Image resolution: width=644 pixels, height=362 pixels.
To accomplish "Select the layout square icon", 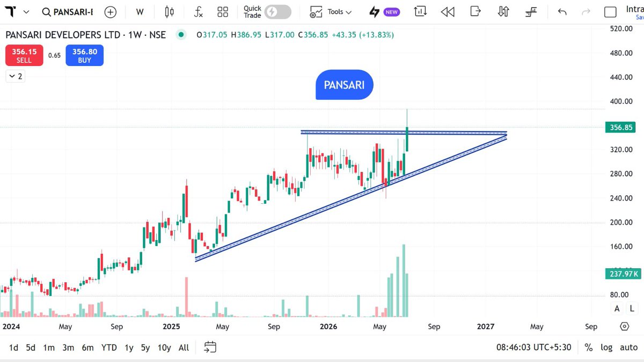I will (x=610, y=12).
